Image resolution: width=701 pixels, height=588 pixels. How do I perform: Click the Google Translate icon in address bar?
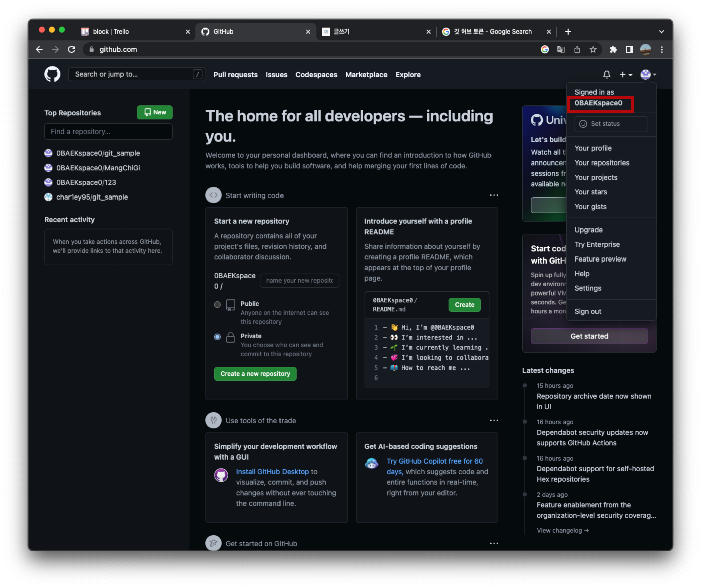561,49
